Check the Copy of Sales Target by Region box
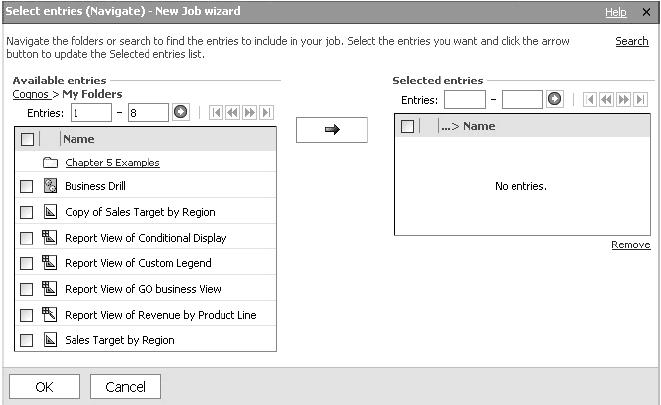 click(27, 212)
